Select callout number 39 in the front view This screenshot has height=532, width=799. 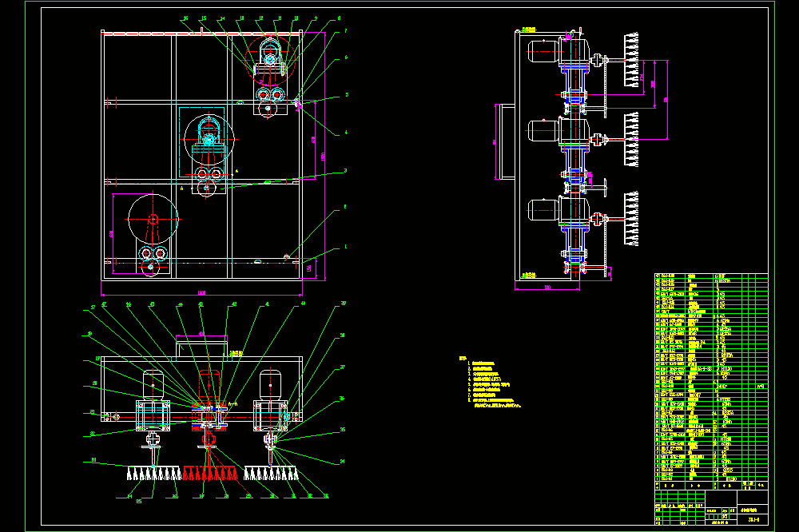click(x=343, y=304)
